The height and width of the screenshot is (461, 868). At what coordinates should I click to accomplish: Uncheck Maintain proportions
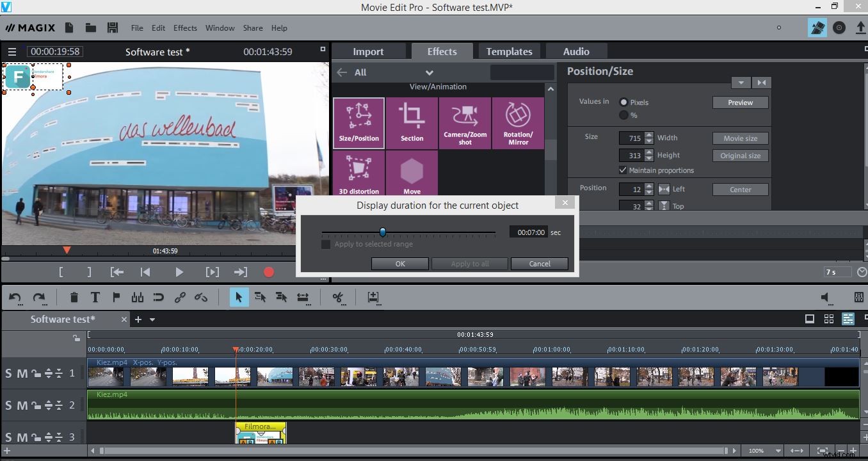[623, 170]
